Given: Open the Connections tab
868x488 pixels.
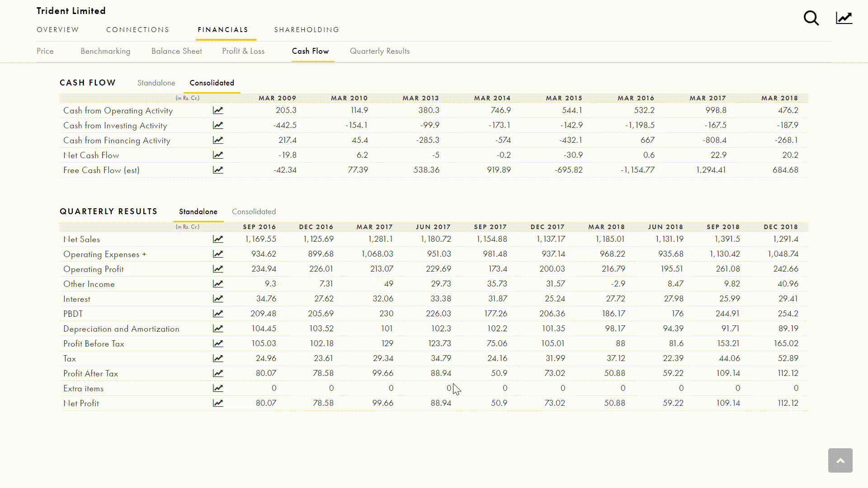Looking at the screenshot, I should click(x=137, y=30).
